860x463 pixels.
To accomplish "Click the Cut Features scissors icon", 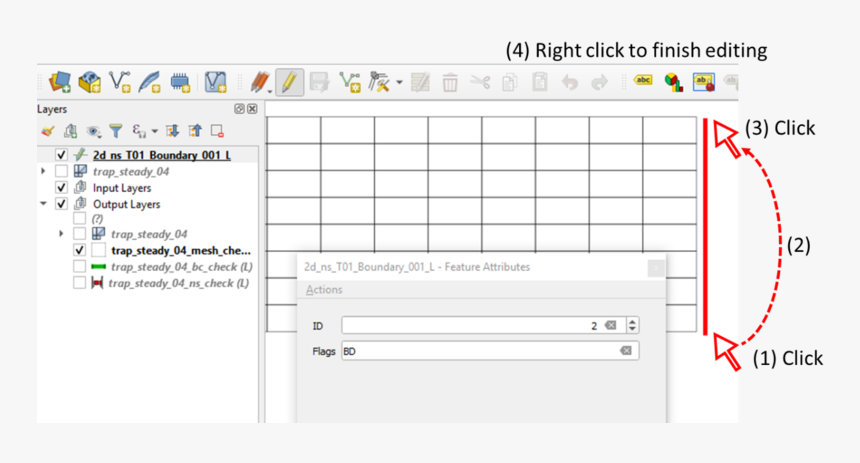I will 480,82.
